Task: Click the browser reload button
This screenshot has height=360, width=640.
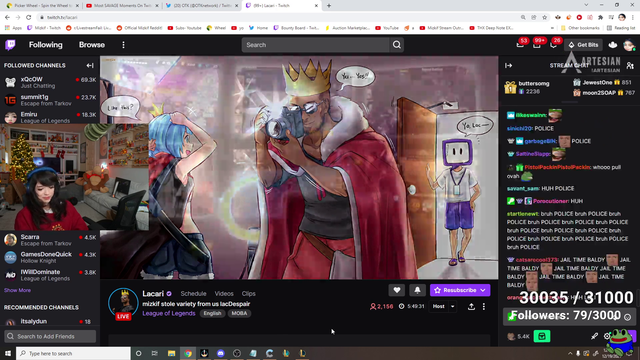Action: click(29, 17)
